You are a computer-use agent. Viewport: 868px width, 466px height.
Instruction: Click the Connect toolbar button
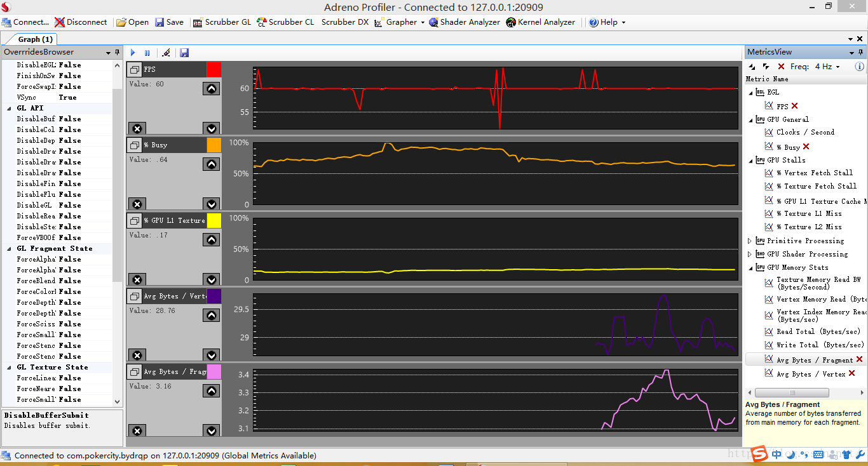pos(25,22)
